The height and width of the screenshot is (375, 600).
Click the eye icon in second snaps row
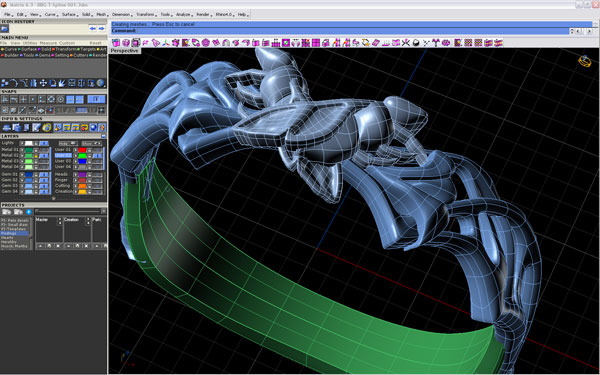coord(41,111)
